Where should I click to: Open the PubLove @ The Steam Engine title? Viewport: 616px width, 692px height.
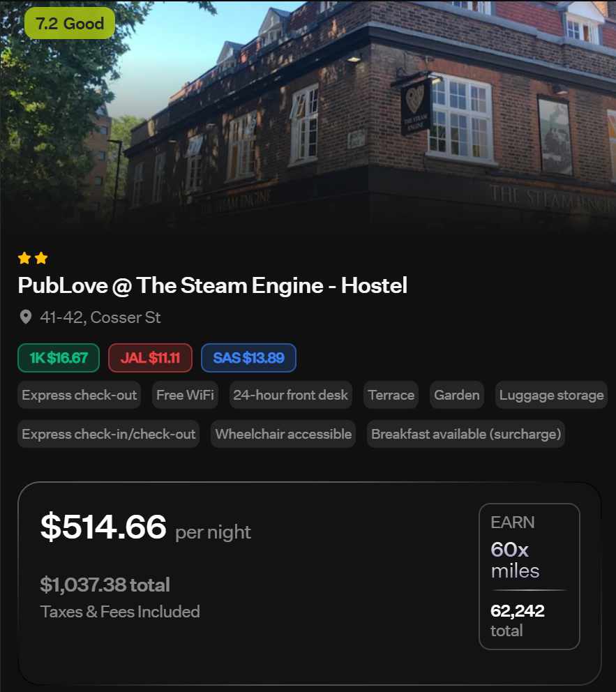click(x=212, y=285)
